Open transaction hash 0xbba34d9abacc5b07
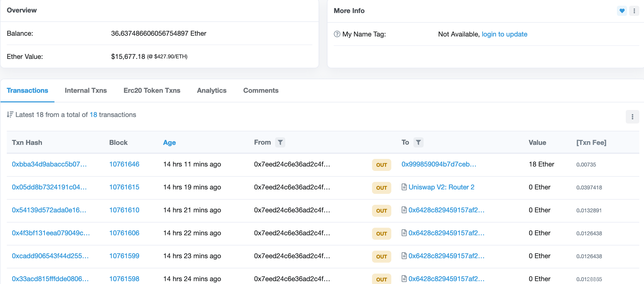Viewport: 644px width, 284px height. coord(49,164)
